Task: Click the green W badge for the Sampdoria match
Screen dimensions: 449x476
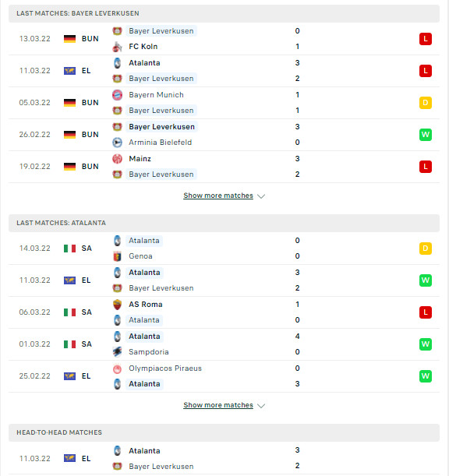Action: pyautogui.click(x=426, y=344)
